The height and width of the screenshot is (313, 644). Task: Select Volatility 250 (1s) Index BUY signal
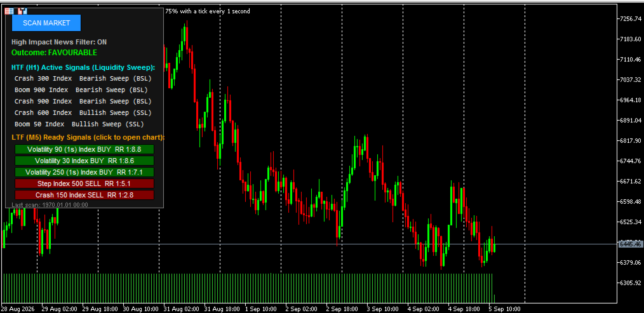(x=84, y=172)
